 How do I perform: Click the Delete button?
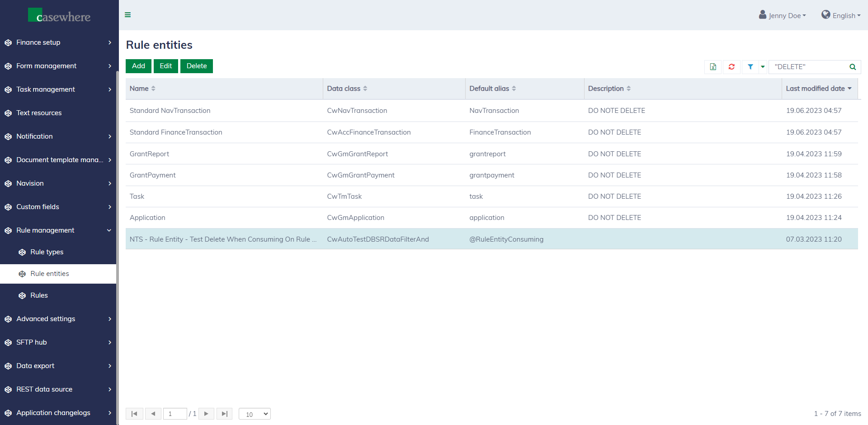[x=196, y=66]
